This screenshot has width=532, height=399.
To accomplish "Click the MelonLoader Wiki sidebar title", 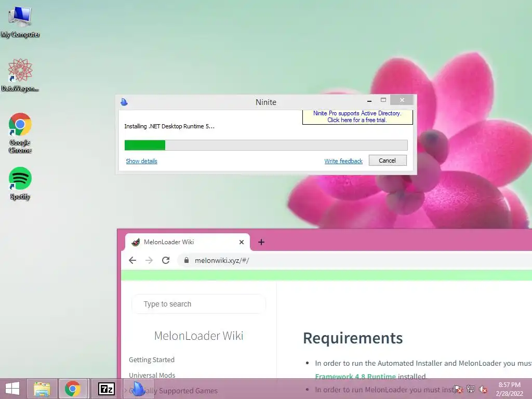I will pos(199,336).
